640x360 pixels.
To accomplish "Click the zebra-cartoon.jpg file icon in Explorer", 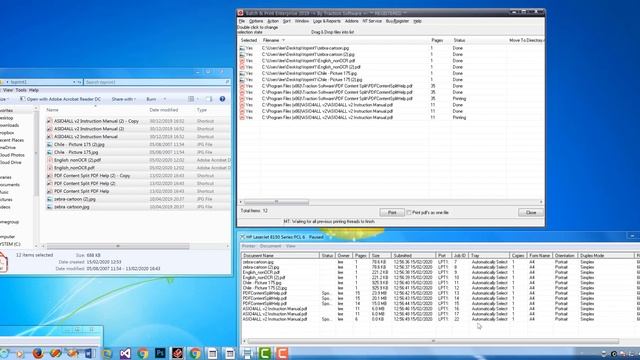I will [49, 207].
